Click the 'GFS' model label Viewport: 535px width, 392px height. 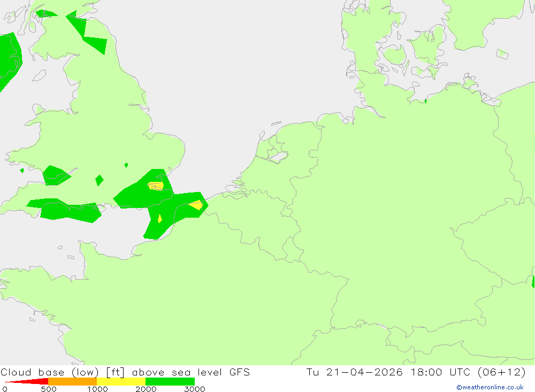240,372
